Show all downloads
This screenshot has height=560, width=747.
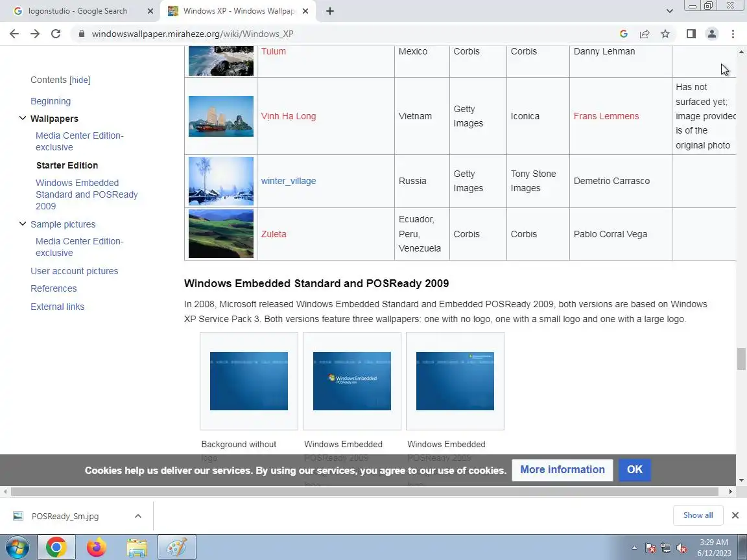pyautogui.click(x=698, y=515)
